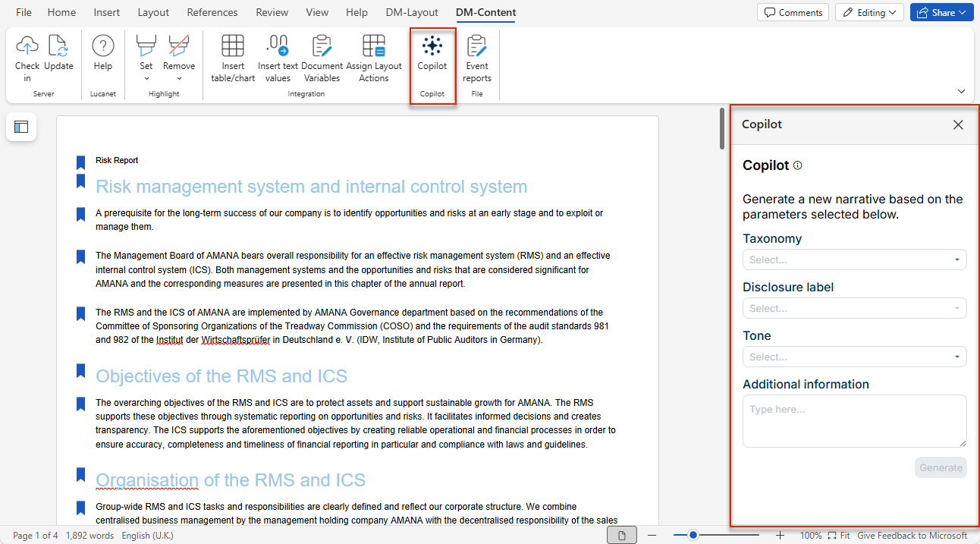Click the word count in status bar

click(90, 536)
